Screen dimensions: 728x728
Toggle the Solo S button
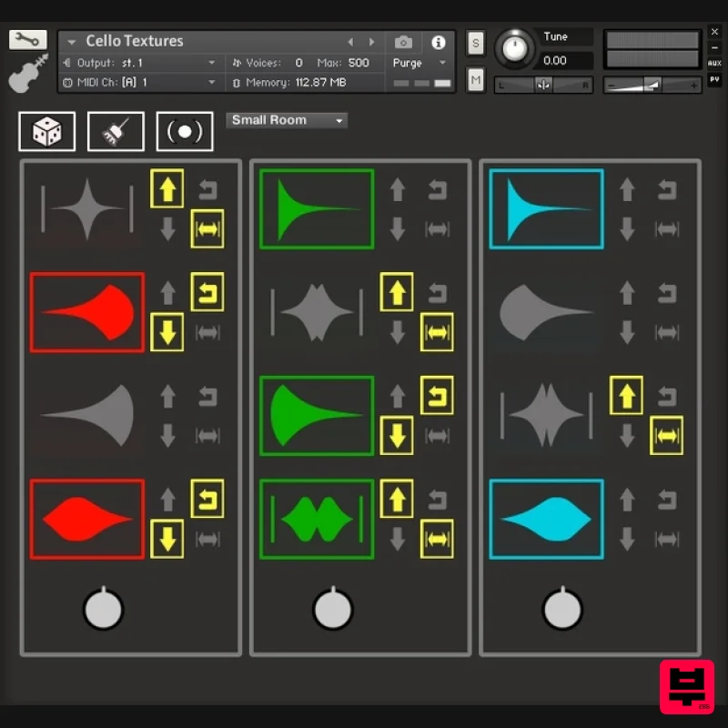tap(476, 43)
